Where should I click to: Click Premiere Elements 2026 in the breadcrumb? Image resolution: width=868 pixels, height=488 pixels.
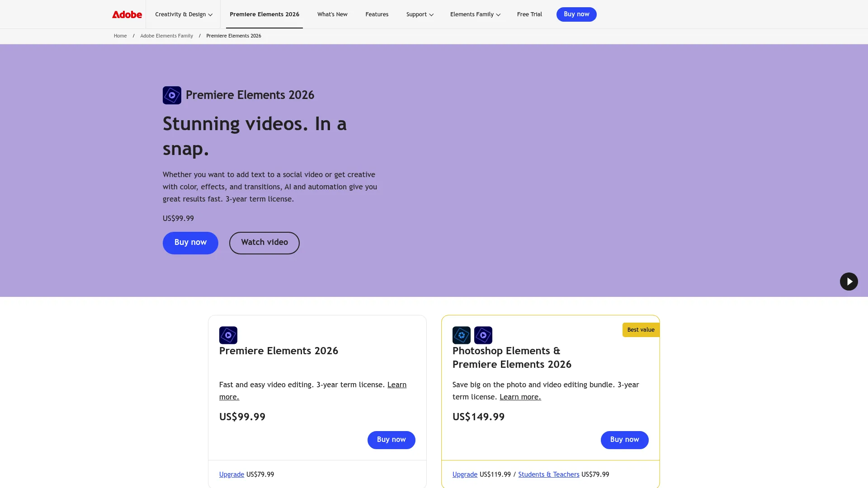tap(234, 36)
